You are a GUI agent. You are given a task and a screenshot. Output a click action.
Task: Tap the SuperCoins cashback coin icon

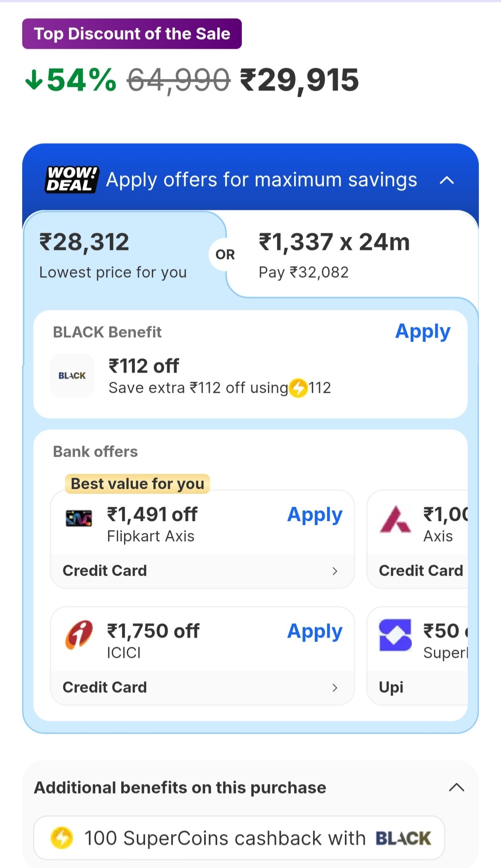[x=62, y=837]
